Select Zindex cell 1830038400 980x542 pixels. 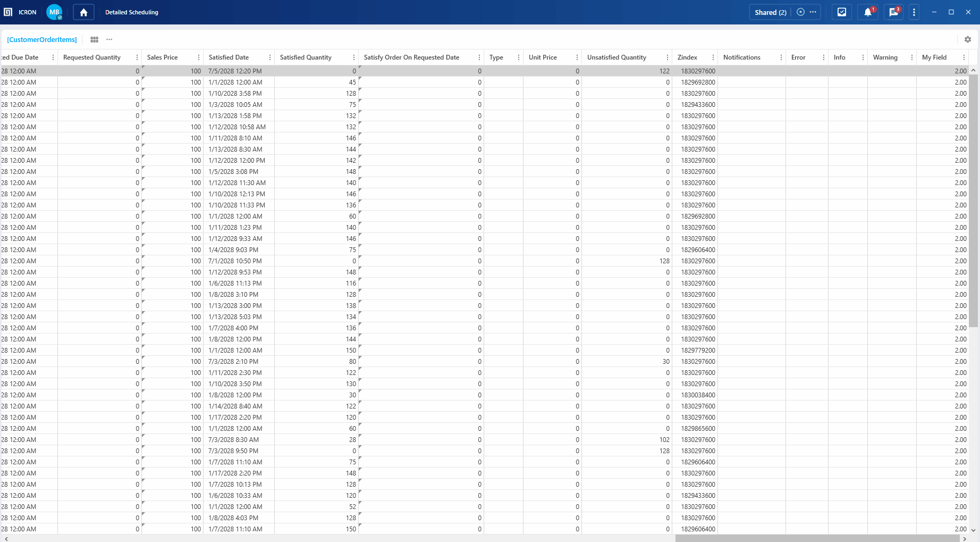coord(695,395)
